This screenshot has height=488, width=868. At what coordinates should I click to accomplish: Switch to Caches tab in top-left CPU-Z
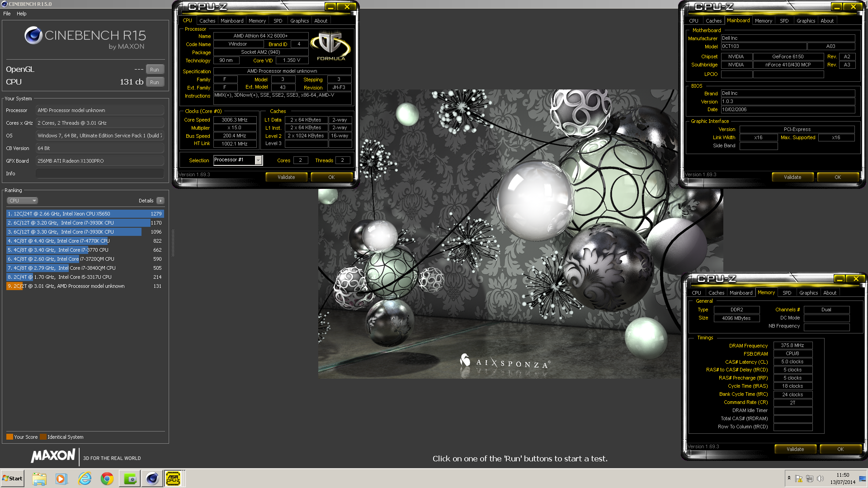click(207, 21)
